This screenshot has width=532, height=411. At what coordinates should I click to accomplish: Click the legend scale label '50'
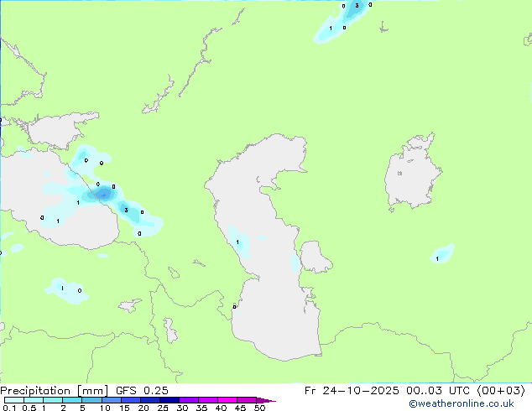pyautogui.click(x=259, y=408)
